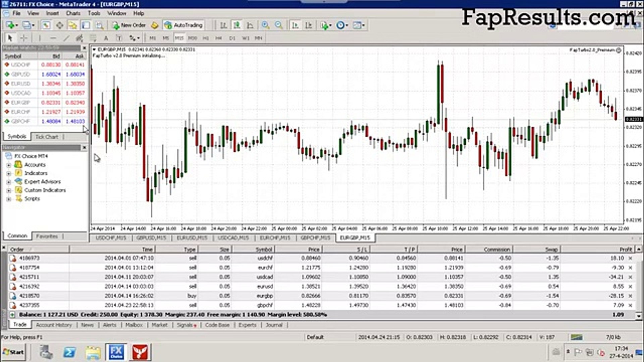
Task: Open the Charts menu
Action: [73, 13]
